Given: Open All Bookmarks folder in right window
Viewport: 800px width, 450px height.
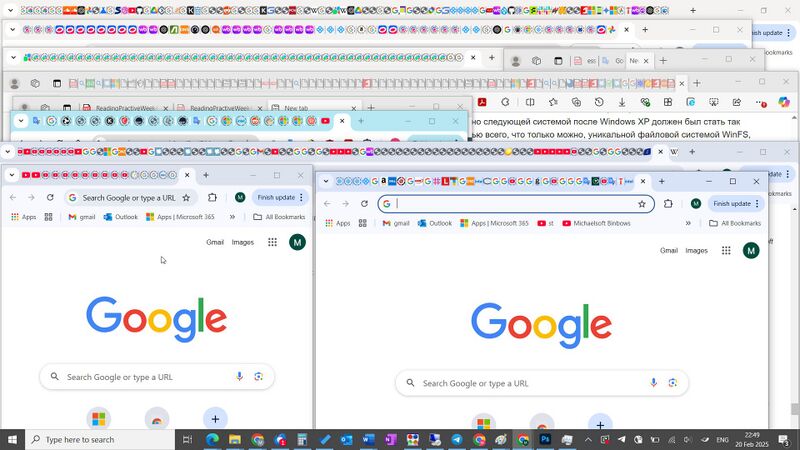Looking at the screenshot, I should tap(735, 223).
